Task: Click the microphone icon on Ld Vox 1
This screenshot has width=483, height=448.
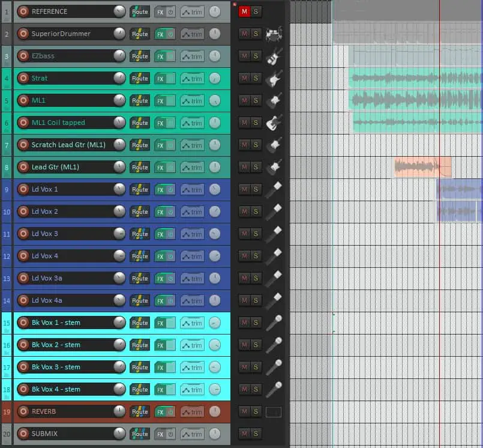Action: (274, 189)
